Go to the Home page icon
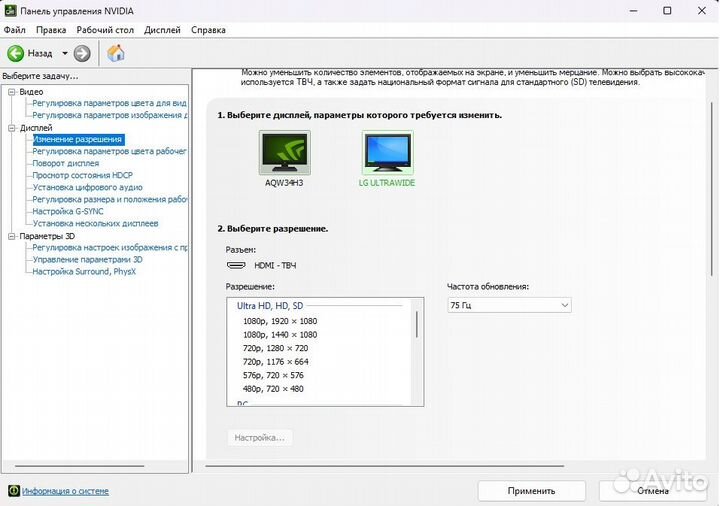The width and height of the screenshot is (720, 506). [116, 53]
